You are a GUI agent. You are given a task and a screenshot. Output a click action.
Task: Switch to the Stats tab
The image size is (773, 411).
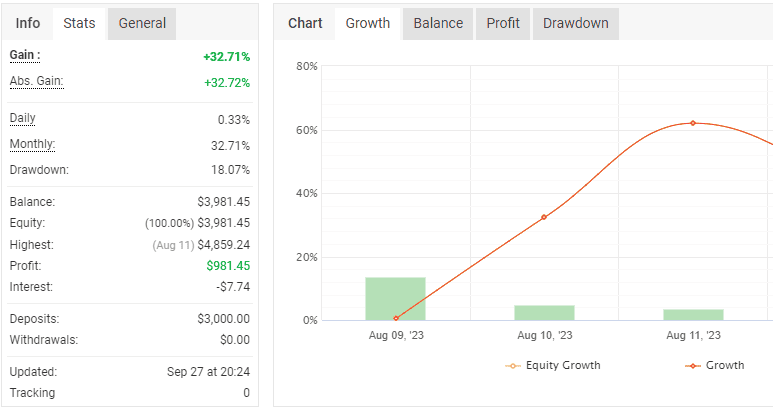79,23
